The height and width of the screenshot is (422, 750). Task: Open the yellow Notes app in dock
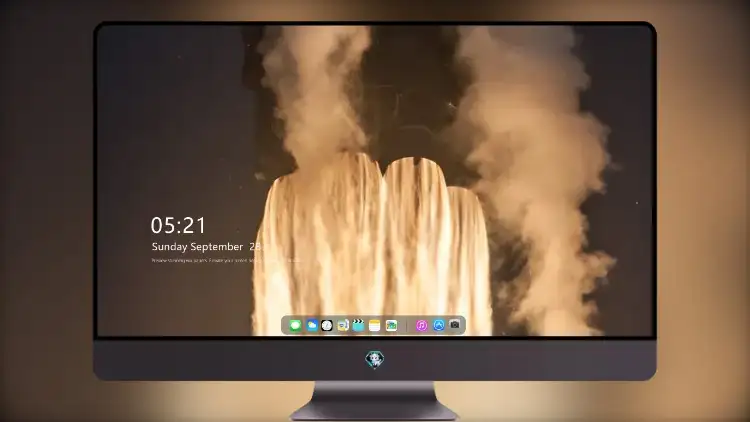click(375, 325)
